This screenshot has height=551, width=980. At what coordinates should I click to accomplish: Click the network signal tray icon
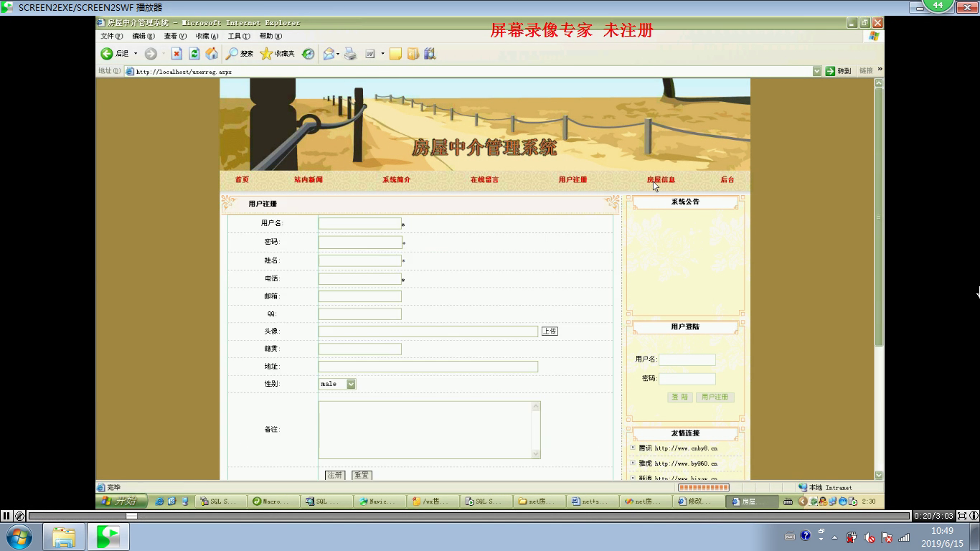pos(904,537)
